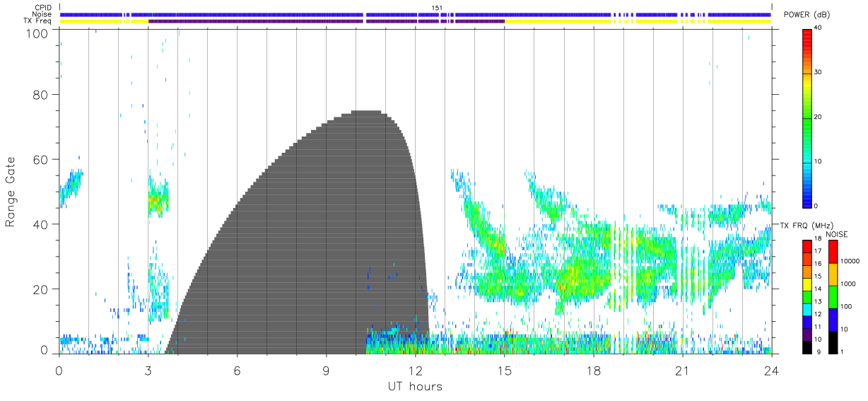The image size is (868, 401).
Task: Click the POWER (dB) colorbar title
Action: click(807, 15)
